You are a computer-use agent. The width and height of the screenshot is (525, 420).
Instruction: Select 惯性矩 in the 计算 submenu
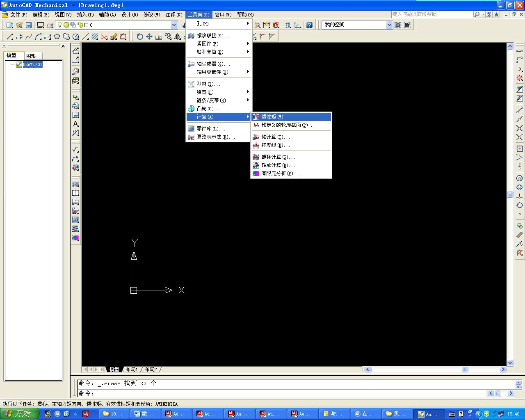pos(291,117)
